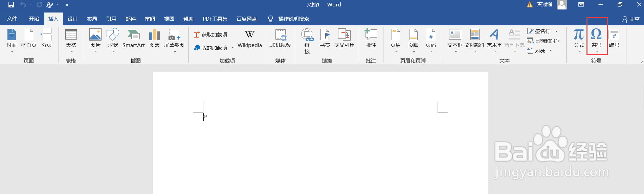The image size is (644, 194).
Task: Click the Save icon in quick access toolbar
Action: pos(11,5)
